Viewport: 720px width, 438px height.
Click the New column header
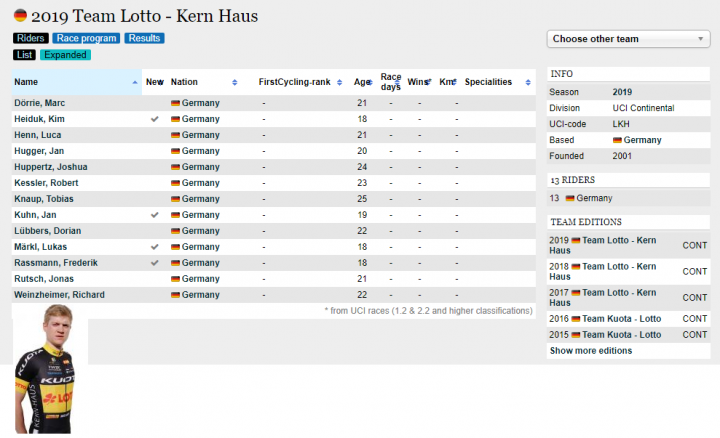(x=155, y=82)
